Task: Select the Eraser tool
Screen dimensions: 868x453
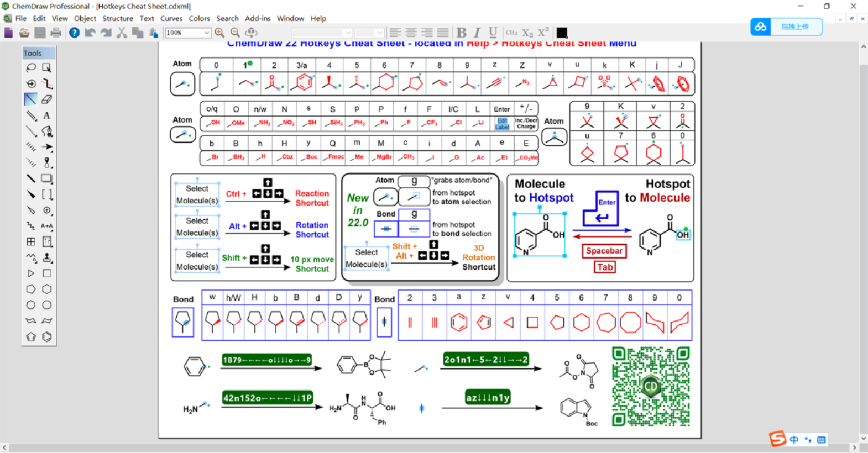Action: [x=47, y=99]
